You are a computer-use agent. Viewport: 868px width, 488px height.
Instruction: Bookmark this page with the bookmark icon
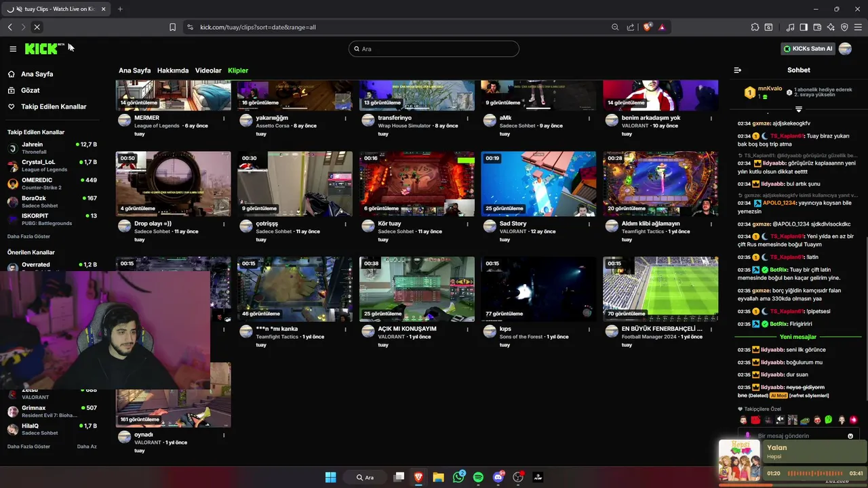click(x=172, y=27)
